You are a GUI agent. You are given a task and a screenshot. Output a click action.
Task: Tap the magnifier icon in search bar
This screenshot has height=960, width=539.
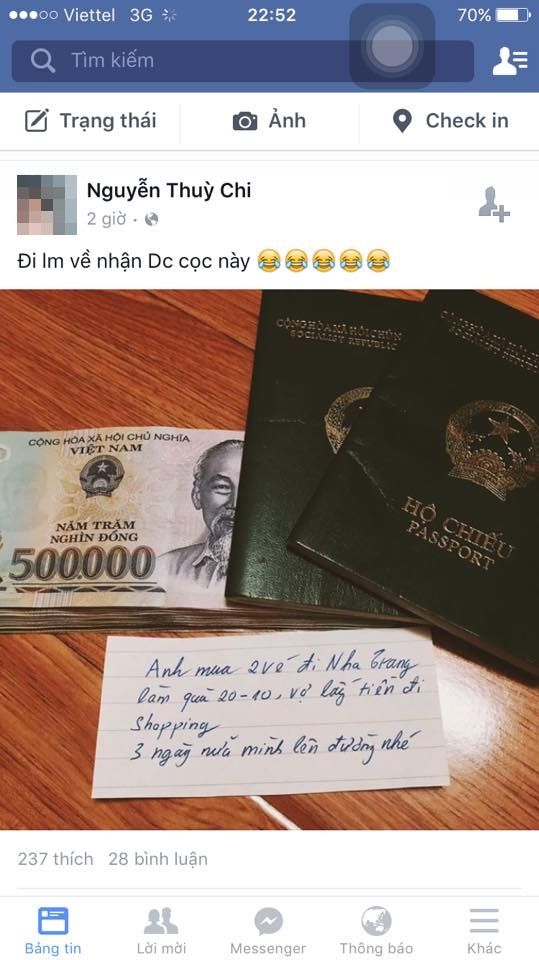click(43, 61)
